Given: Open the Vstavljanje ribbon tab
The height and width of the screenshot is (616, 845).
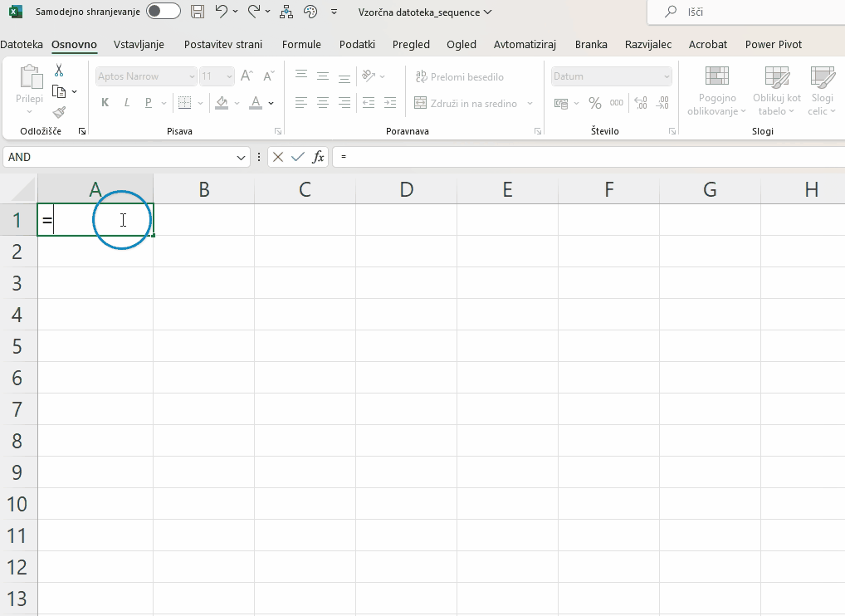Looking at the screenshot, I should click(139, 45).
